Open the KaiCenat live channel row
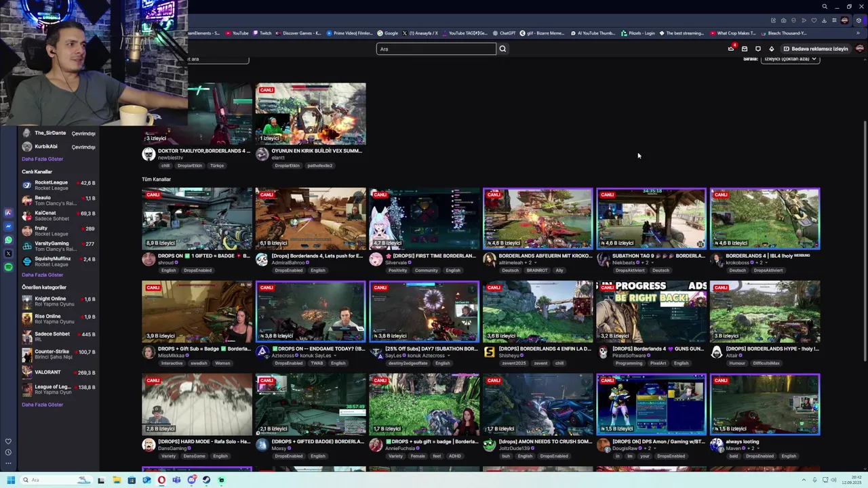Image resolution: width=868 pixels, height=488 pixels. coord(59,216)
